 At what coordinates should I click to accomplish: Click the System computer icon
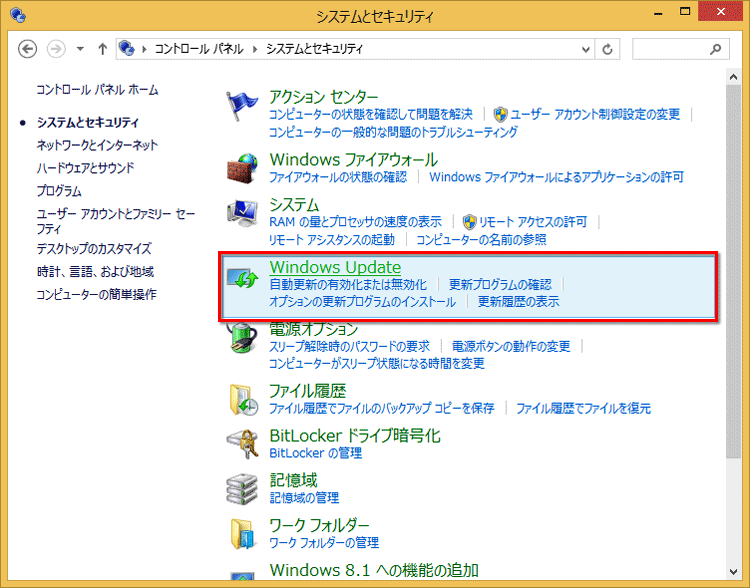[242, 213]
